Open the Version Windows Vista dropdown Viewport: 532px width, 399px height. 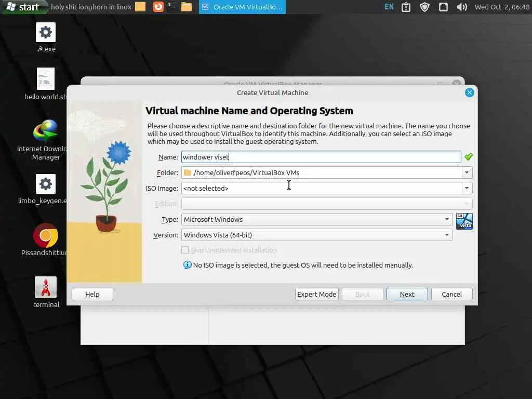pyautogui.click(x=317, y=235)
